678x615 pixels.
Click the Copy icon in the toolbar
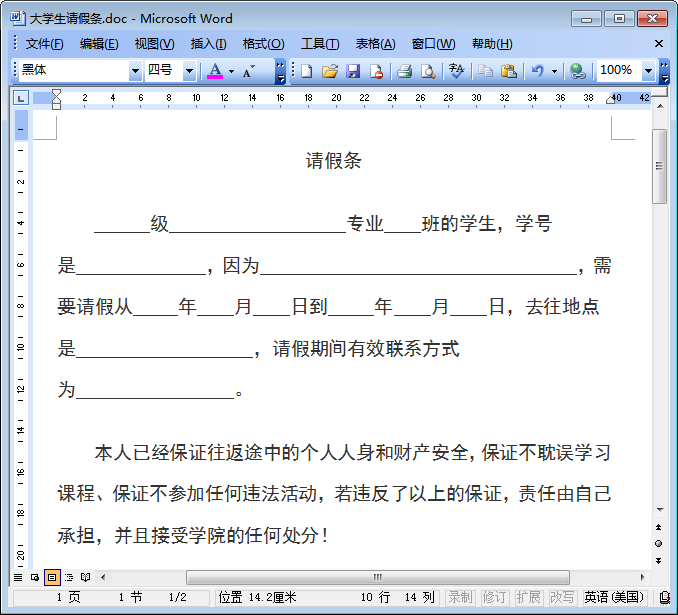[x=486, y=71]
